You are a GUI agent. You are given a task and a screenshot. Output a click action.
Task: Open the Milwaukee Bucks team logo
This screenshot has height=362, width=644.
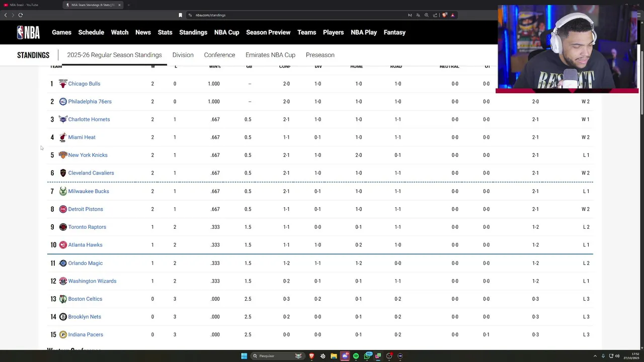(63, 191)
